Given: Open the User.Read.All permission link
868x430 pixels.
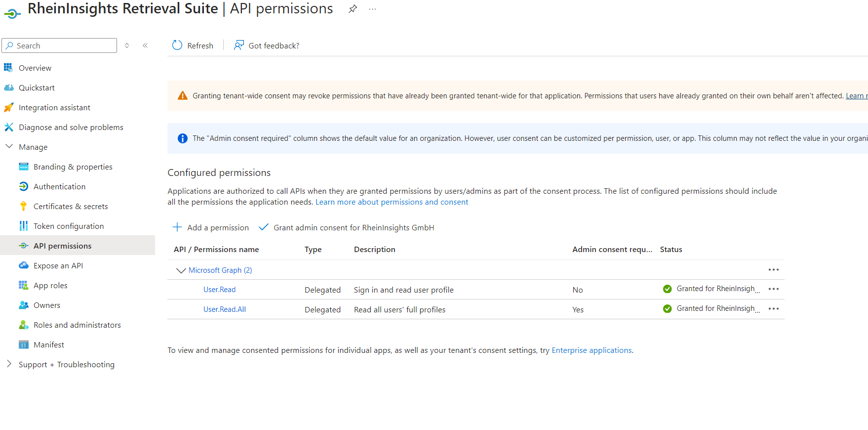Looking at the screenshot, I should click(x=225, y=309).
